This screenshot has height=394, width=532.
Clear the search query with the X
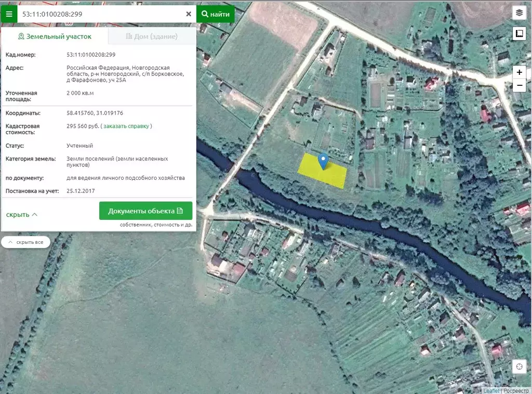pos(189,14)
